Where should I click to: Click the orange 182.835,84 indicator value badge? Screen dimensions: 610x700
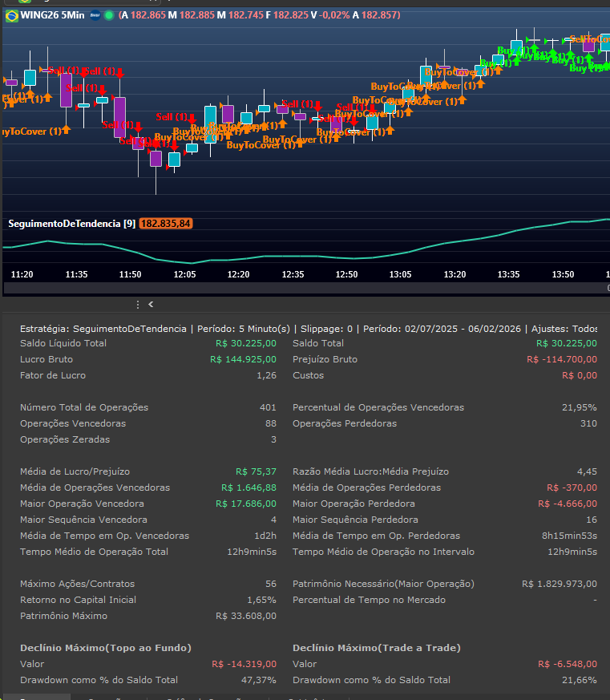pos(166,223)
